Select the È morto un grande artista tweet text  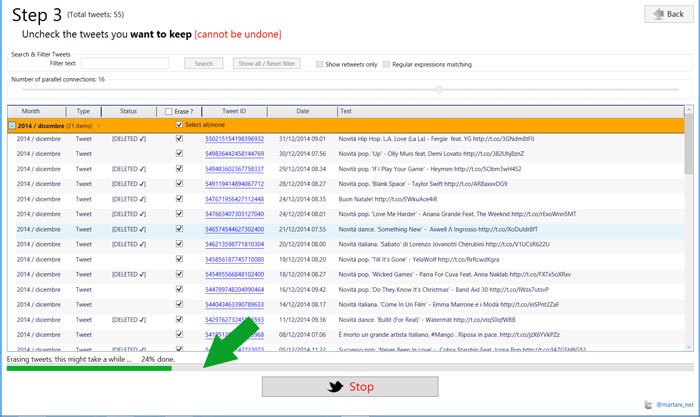coord(449,334)
